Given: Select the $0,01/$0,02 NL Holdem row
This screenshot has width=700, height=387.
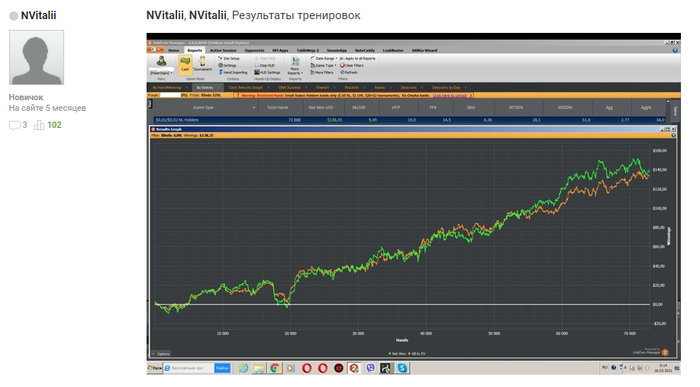Looking at the screenshot, I should [x=410, y=120].
